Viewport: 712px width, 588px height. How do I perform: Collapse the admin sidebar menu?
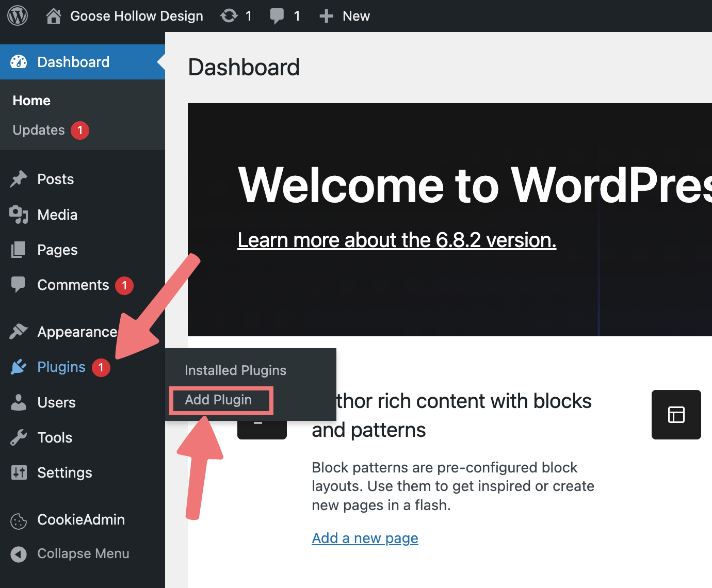[83, 553]
